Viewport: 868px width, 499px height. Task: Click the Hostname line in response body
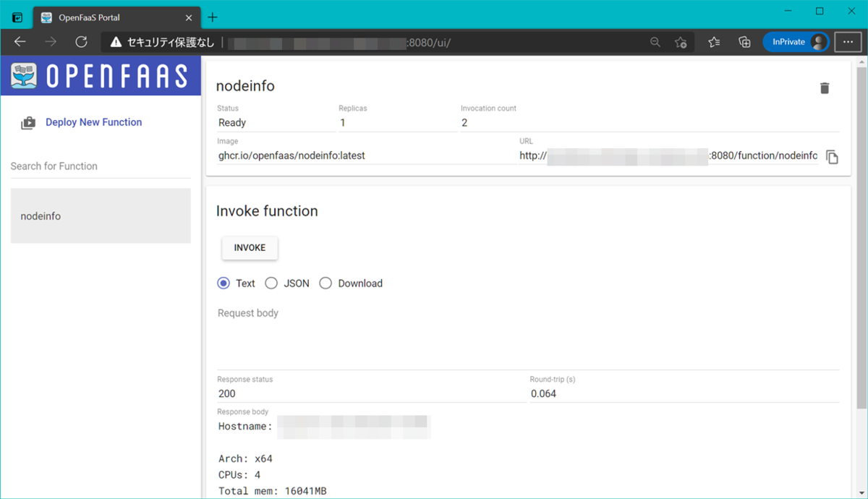[x=323, y=427]
